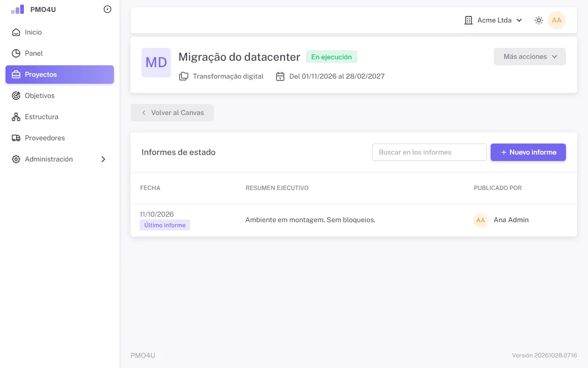588x368 pixels.
Task: Click the Proveedores truck icon
Action: (x=16, y=138)
